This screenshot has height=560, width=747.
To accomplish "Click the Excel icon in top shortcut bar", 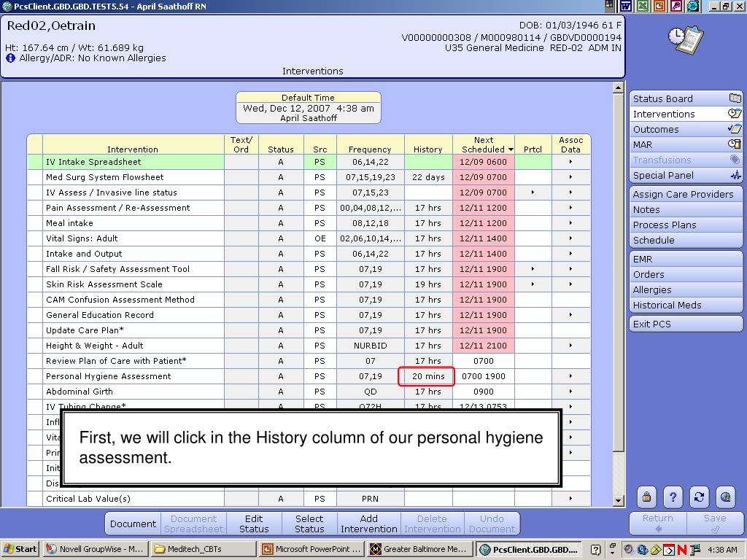I will click(x=643, y=6).
